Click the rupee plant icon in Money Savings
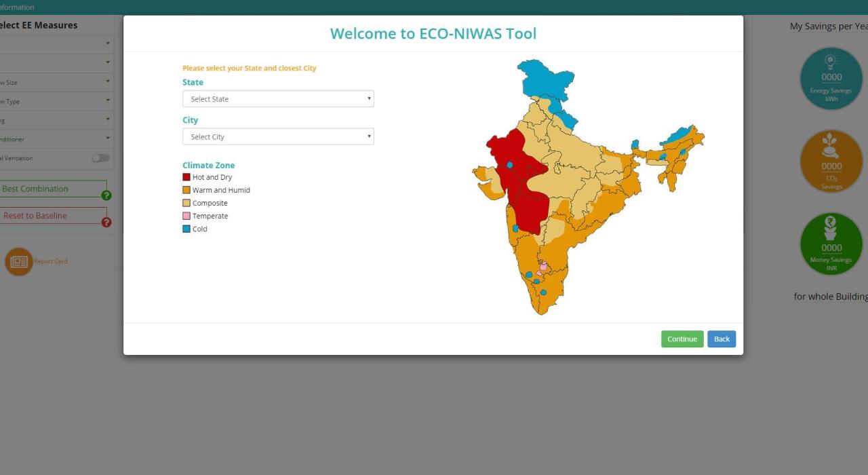Viewport: 868px width, 475px height. (x=831, y=229)
